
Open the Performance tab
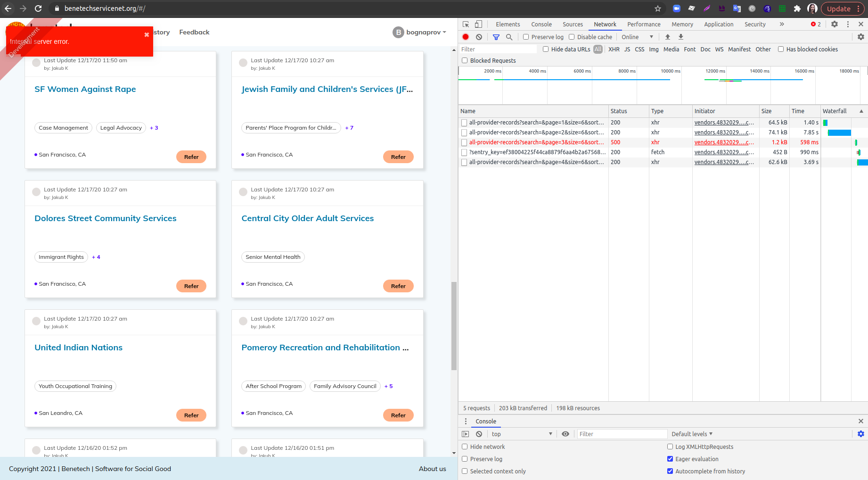pos(644,24)
